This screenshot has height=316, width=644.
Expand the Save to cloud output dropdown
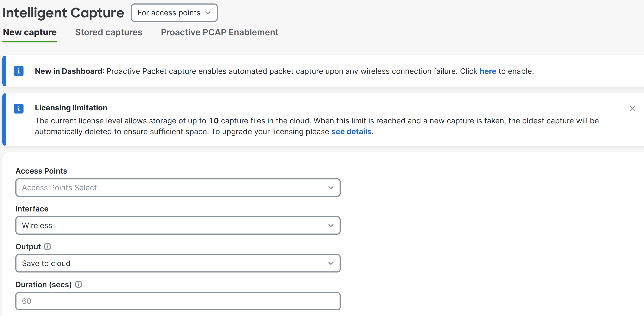coord(178,263)
